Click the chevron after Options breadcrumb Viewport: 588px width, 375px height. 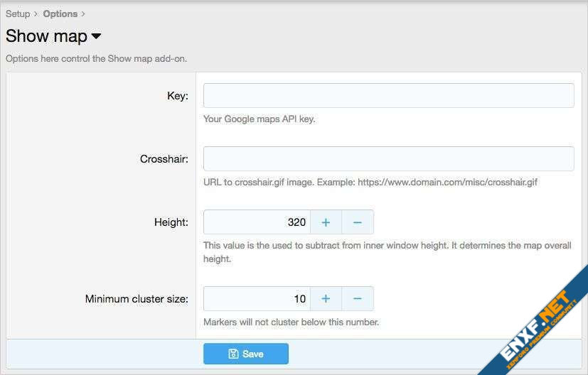click(83, 13)
